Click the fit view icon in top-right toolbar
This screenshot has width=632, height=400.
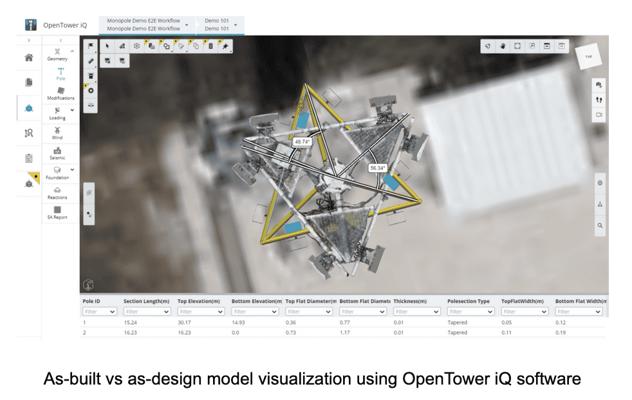point(517,46)
